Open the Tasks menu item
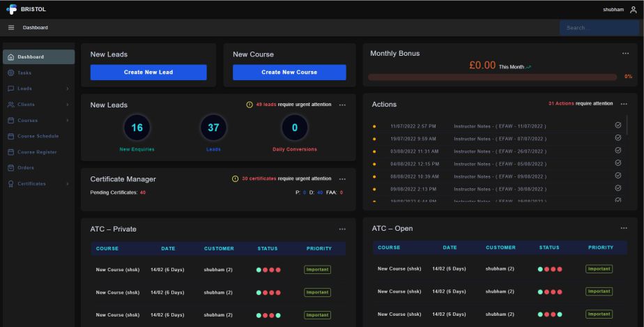 [38, 73]
